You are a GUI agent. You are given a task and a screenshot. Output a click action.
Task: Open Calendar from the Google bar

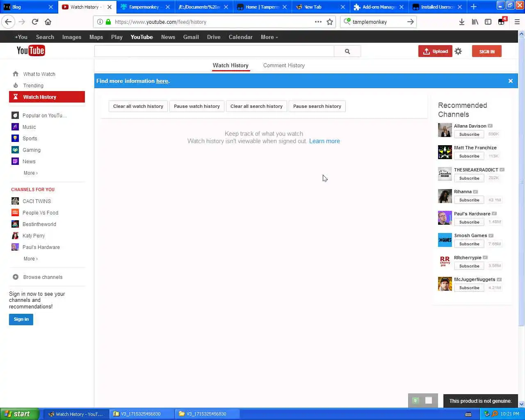coord(240,37)
